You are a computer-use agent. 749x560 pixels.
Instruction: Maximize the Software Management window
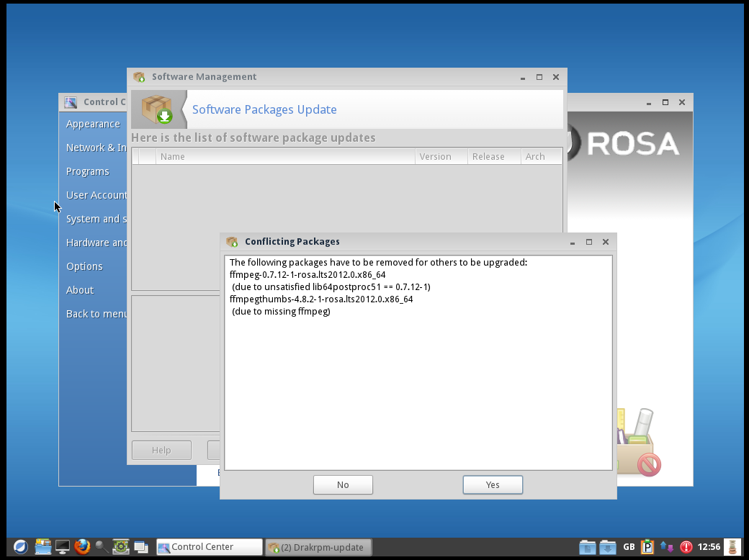(x=539, y=77)
